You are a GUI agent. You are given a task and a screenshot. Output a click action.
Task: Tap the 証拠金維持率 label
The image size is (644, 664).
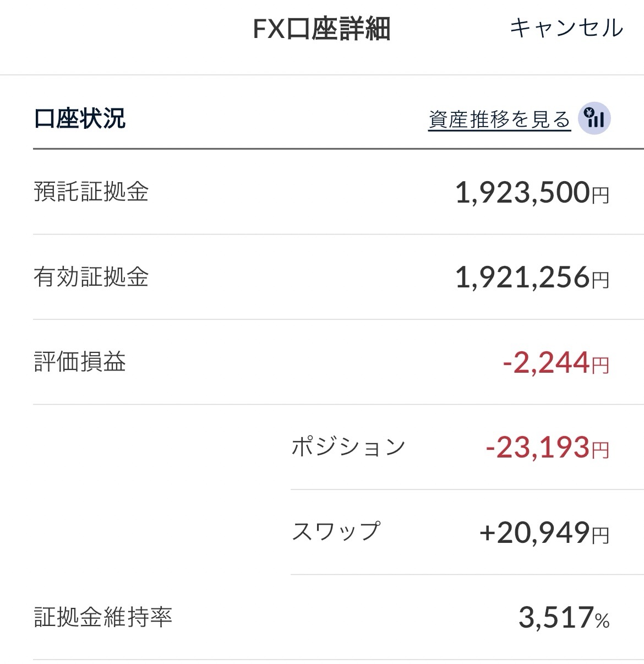pyautogui.click(x=103, y=617)
